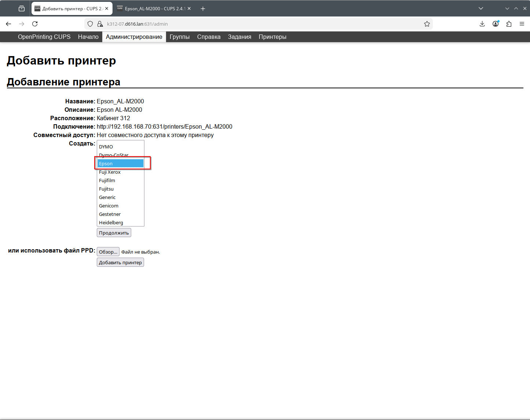Open the Группы navigation item
This screenshot has width=530, height=420.
click(x=180, y=37)
